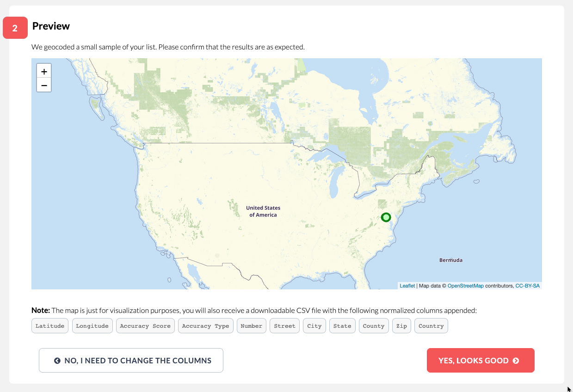Click the Number column tag

coord(252,326)
